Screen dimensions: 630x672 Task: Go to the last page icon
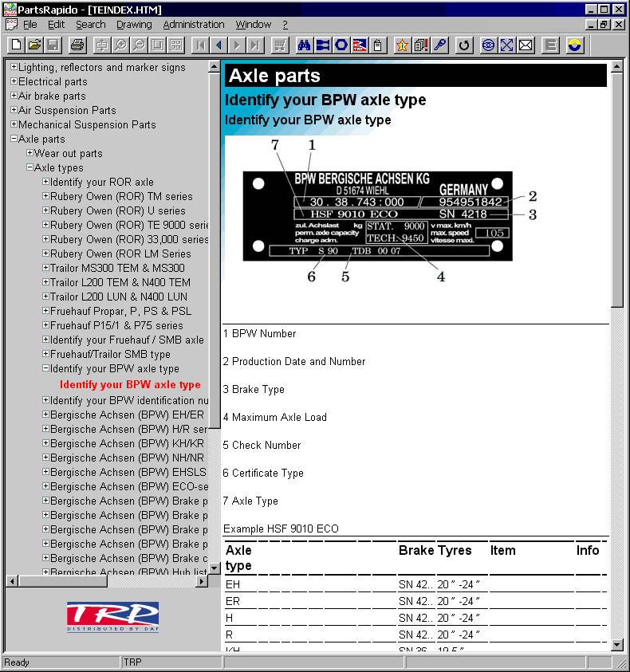click(255, 45)
